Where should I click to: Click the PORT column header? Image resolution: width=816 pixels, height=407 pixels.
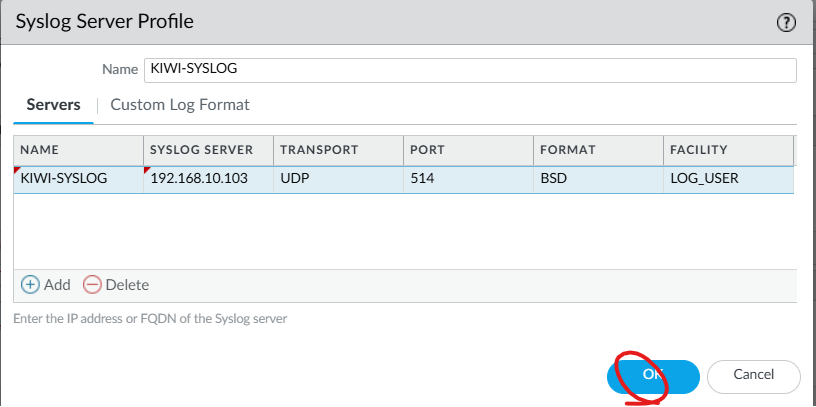pos(468,150)
